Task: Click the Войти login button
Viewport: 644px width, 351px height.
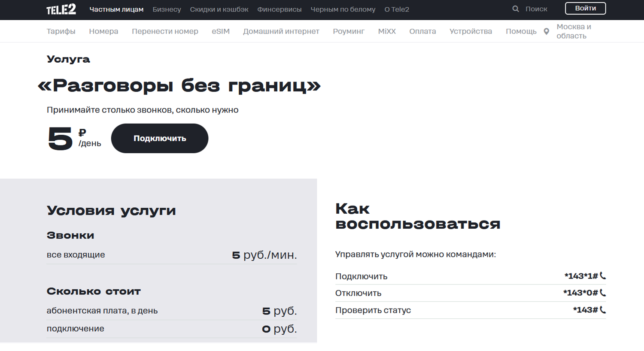Action: pyautogui.click(x=585, y=8)
